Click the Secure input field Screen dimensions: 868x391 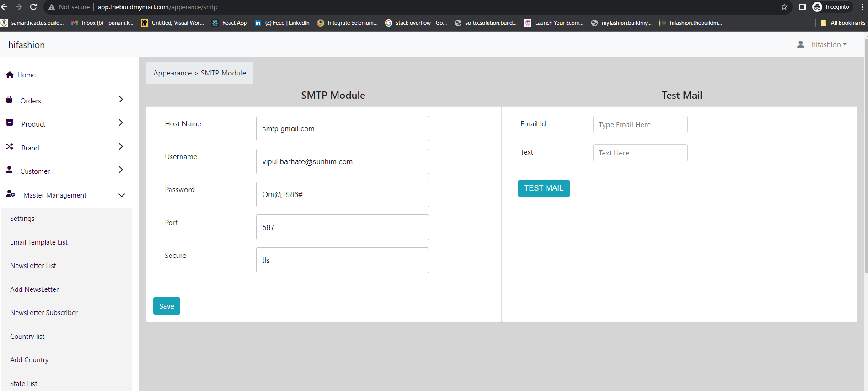(x=343, y=260)
